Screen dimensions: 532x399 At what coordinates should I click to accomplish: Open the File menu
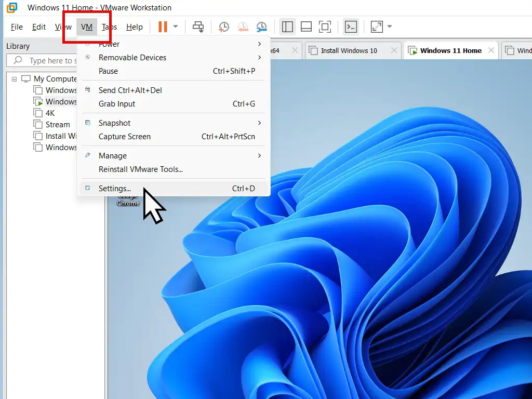pyautogui.click(x=17, y=27)
